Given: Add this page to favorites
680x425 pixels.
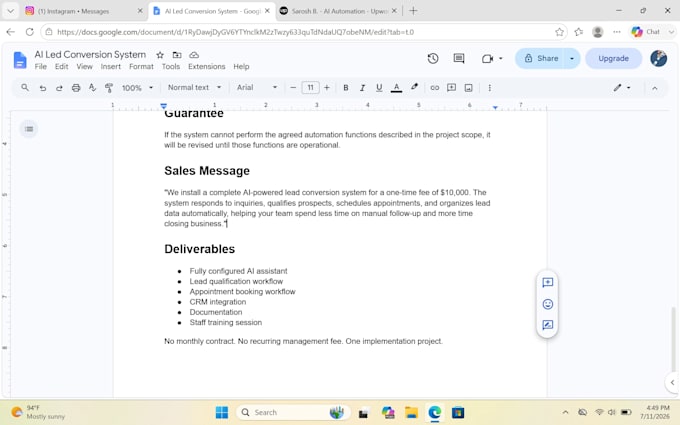Looking at the screenshot, I should [559, 32].
